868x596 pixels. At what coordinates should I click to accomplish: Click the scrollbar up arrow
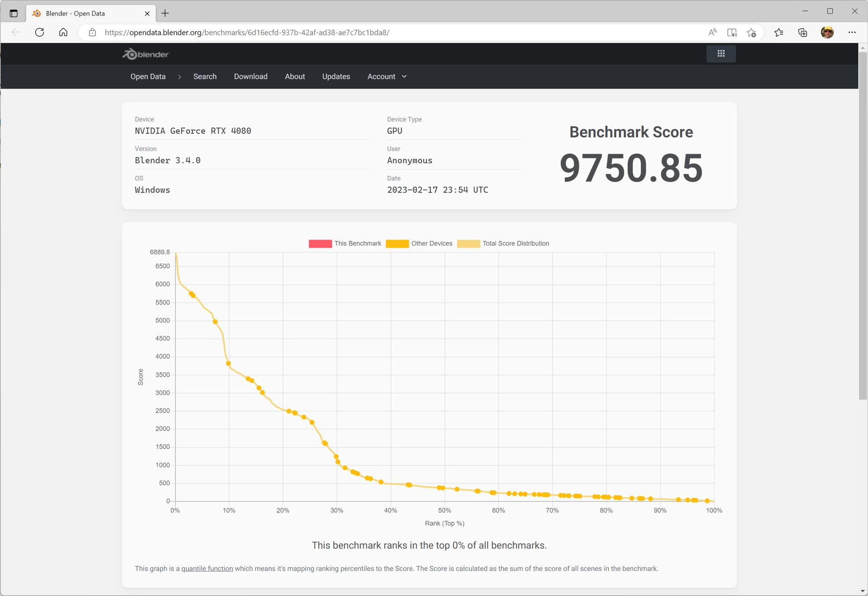click(863, 47)
